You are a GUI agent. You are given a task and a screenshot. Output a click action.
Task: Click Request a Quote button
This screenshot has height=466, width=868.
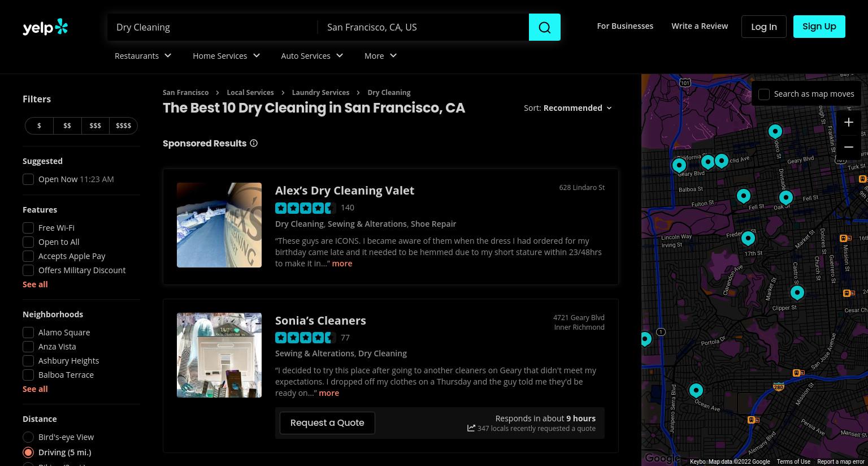coord(327,423)
